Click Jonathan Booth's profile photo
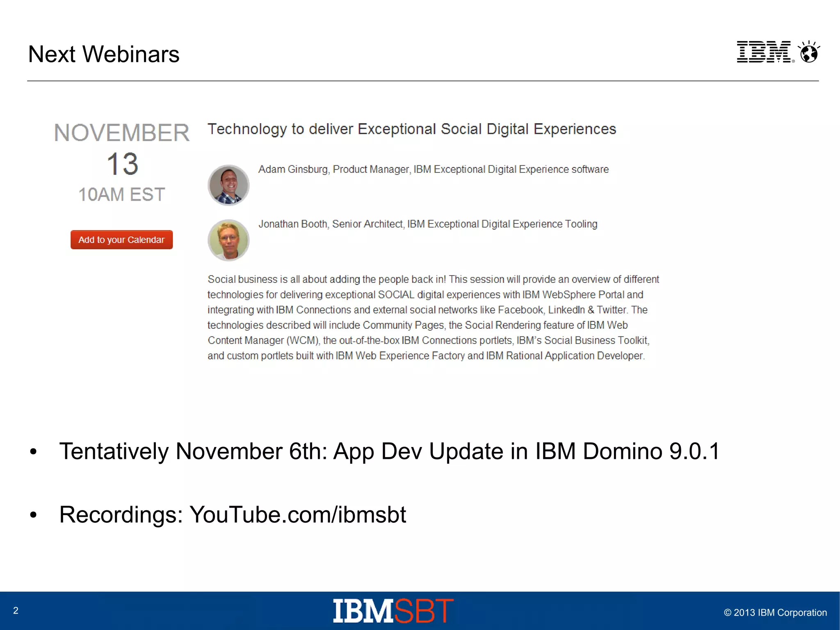 click(228, 240)
